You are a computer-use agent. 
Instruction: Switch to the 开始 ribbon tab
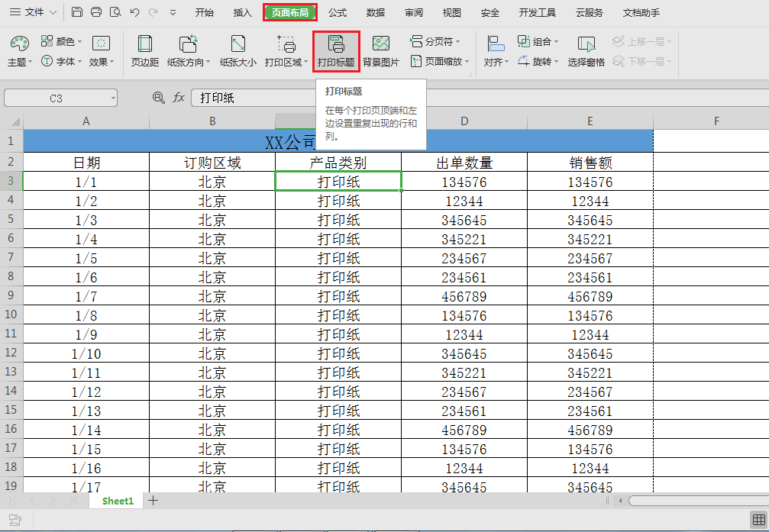point(204,12)
